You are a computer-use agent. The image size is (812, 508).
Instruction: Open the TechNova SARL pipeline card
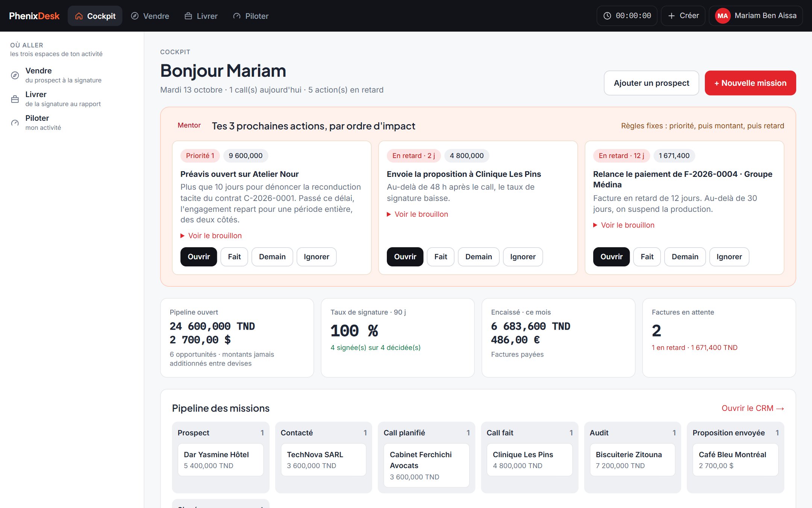(323, 460)
